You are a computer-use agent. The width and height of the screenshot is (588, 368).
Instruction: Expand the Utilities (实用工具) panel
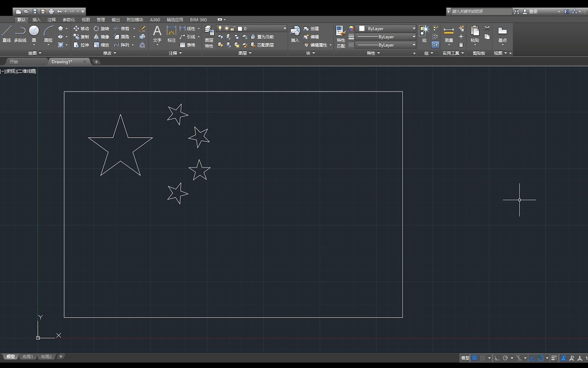point(453,53)
